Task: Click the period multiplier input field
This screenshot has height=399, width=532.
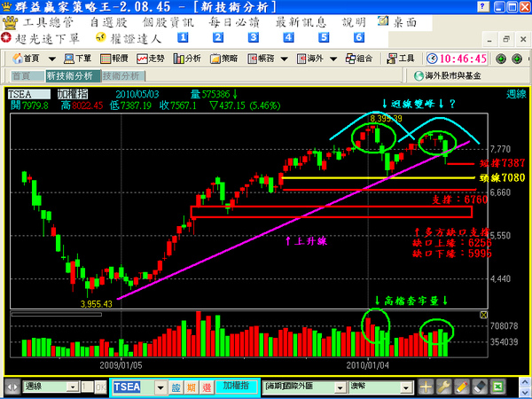Action: coord(87,387)
